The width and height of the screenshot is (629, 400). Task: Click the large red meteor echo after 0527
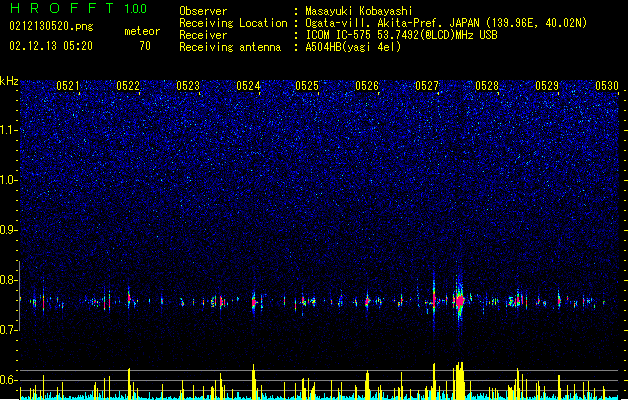pyautogui.click(x=459, y=300)
